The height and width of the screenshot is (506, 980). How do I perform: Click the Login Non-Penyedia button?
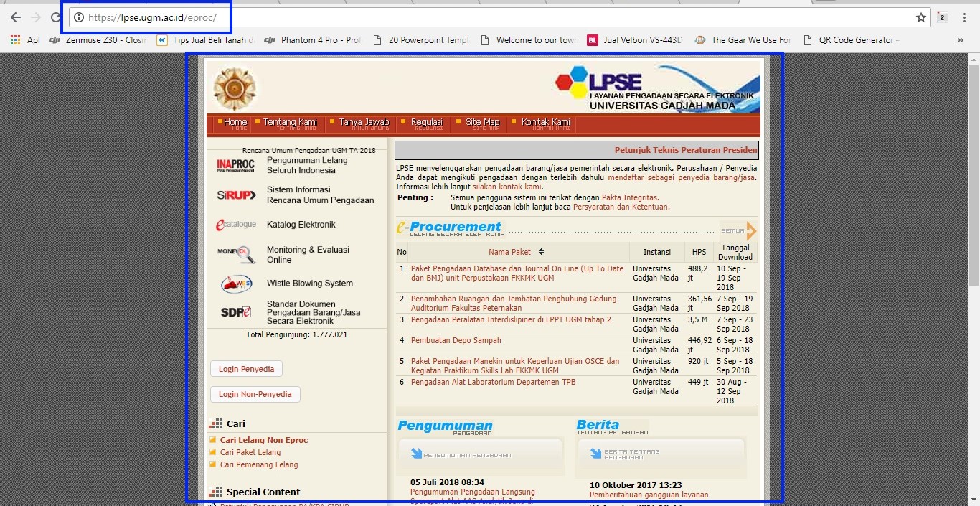click(255, 394)
